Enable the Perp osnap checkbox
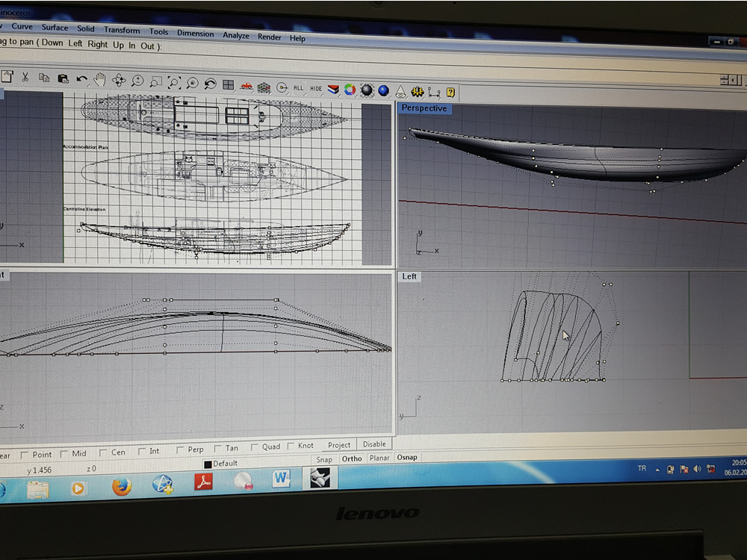 coord(179,449)
